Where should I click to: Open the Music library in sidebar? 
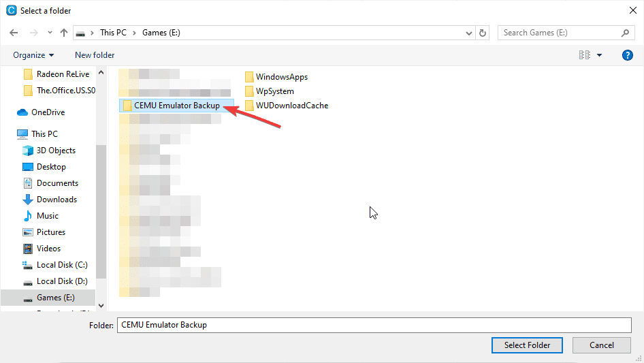coord(47,216)
